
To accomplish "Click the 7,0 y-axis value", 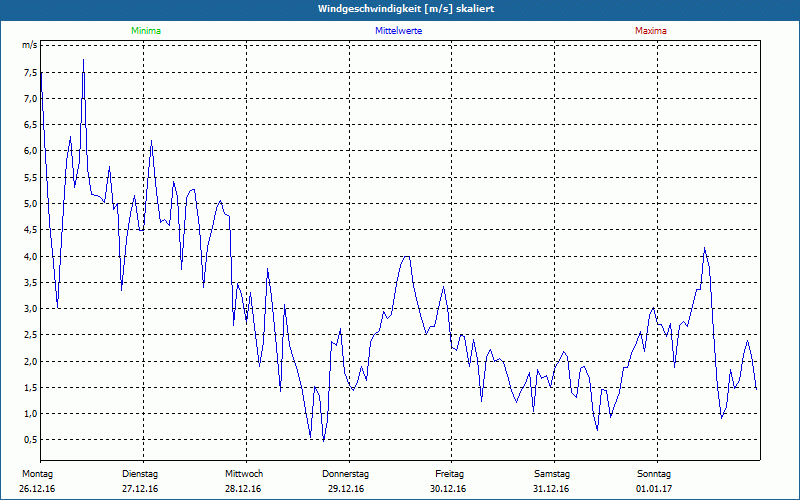I will pyautogui.click(x=30, y=98).
